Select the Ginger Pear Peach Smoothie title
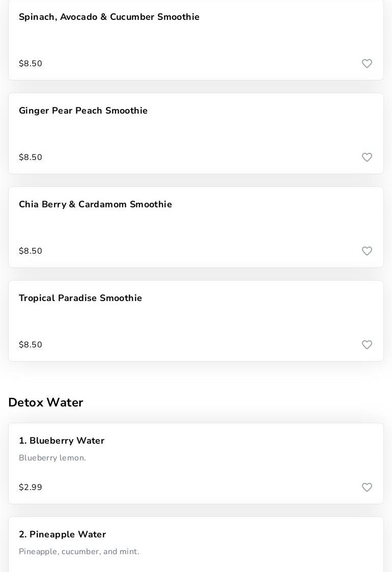392x572 pixels. coord(83,111)
